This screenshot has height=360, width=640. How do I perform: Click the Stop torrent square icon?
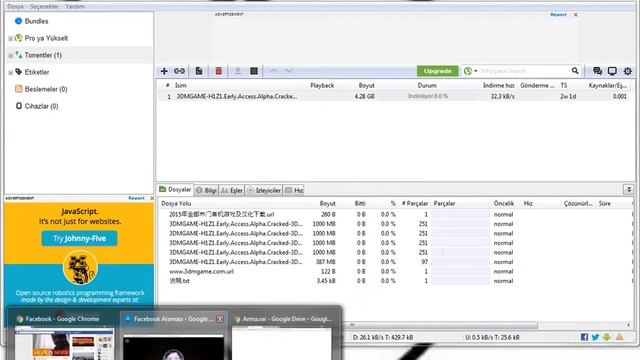[254, 71]
